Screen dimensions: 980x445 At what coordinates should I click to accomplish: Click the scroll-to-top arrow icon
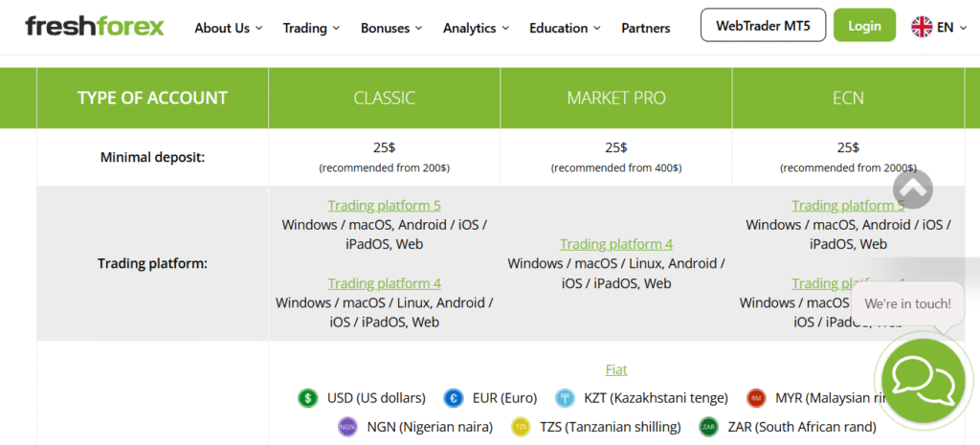[913, 189]
